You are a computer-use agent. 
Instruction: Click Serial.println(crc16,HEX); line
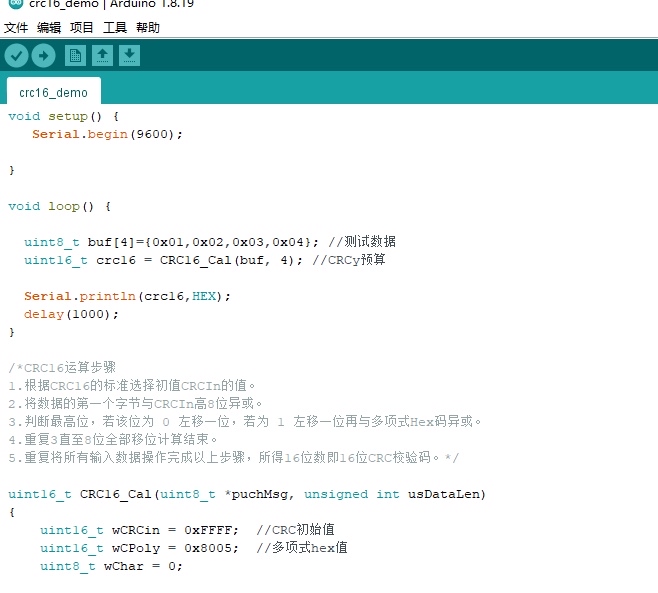pyautogui.click(x=127, y=296)
